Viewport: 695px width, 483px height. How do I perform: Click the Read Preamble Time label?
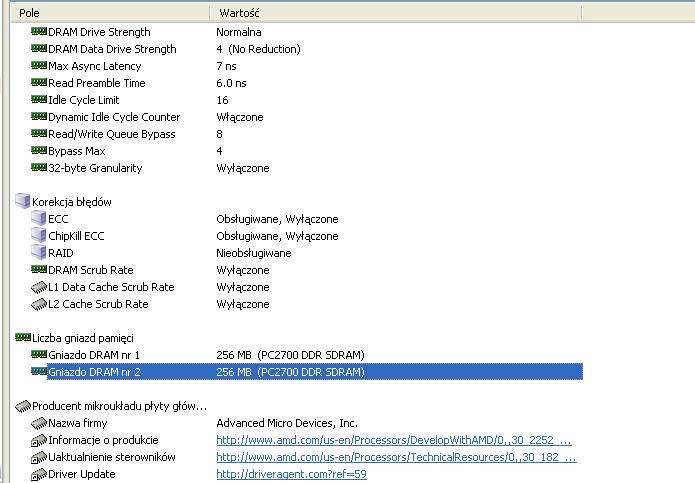point(97,83)
